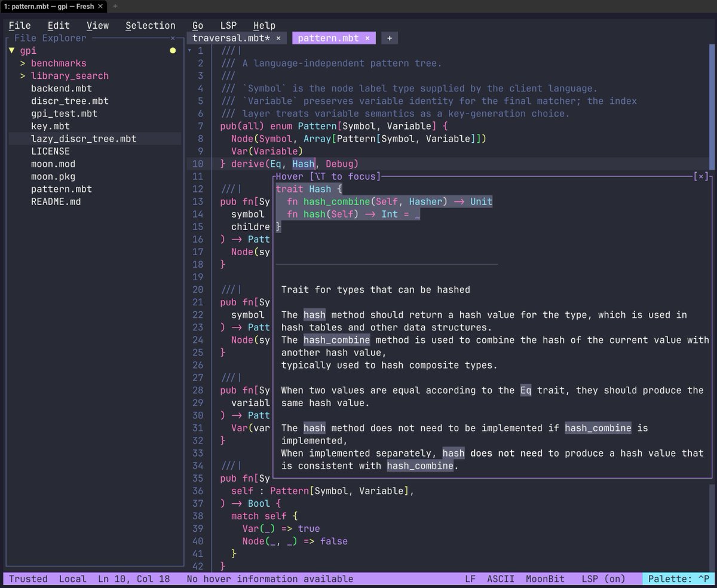This screenshot has width=717, height=588.
Task: Click the 'true' literal on line 39
Action: click(x=309, y=529)
